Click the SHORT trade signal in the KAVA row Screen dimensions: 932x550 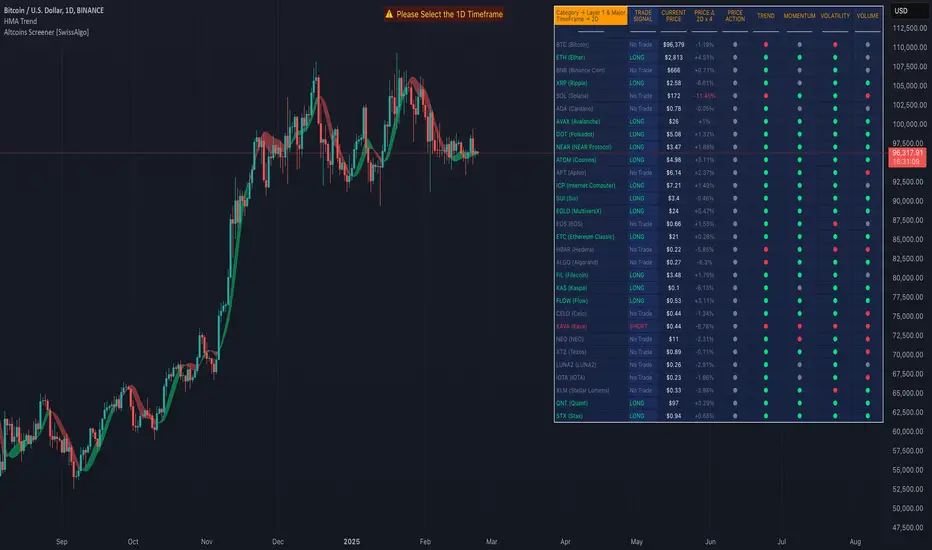coord(638,326)
